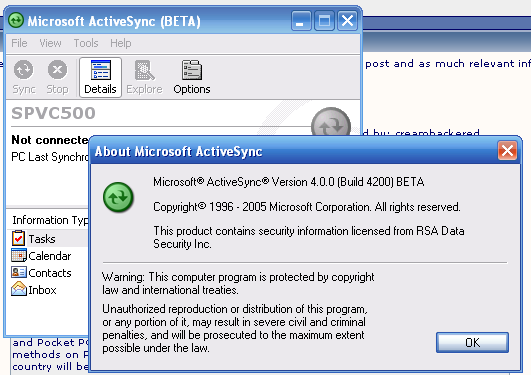
Task: Close the Microsoft ActiveSync (BETA) window
Action: coord(347,21)
